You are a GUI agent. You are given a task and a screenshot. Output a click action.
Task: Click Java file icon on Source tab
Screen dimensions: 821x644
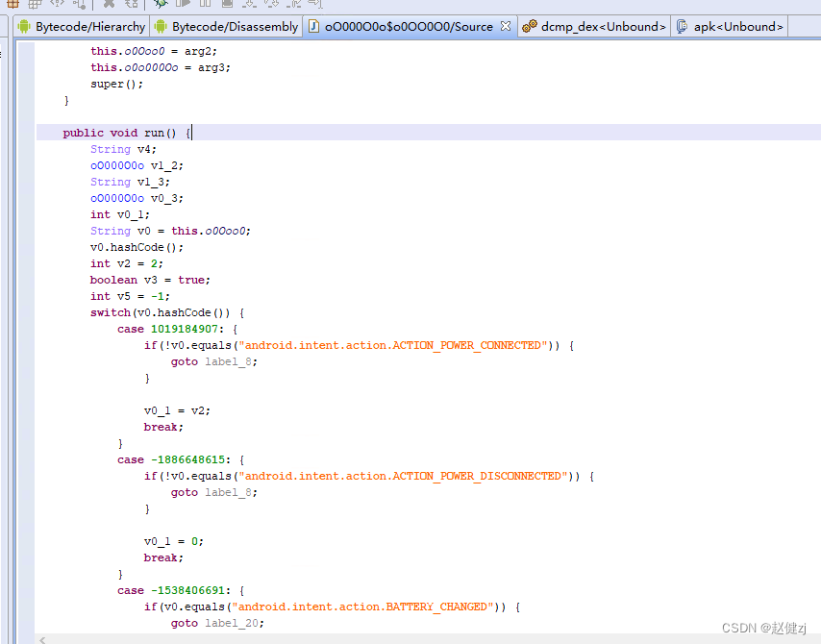313,26
